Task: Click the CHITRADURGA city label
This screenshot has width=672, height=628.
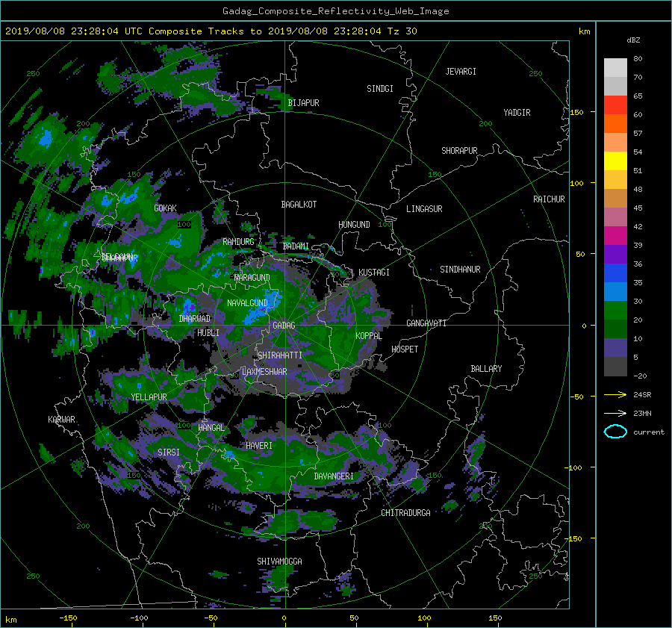Action: click(405, 513)
